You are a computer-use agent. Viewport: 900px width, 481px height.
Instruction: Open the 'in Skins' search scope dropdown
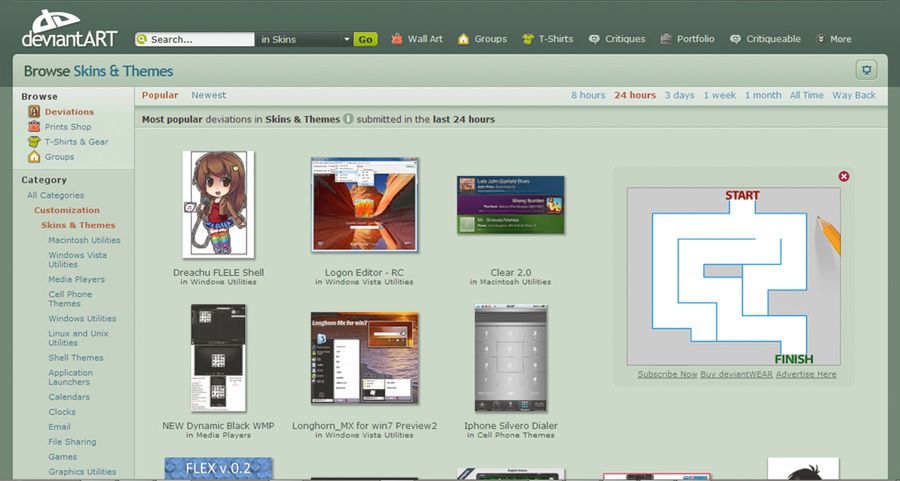[305, 39]
